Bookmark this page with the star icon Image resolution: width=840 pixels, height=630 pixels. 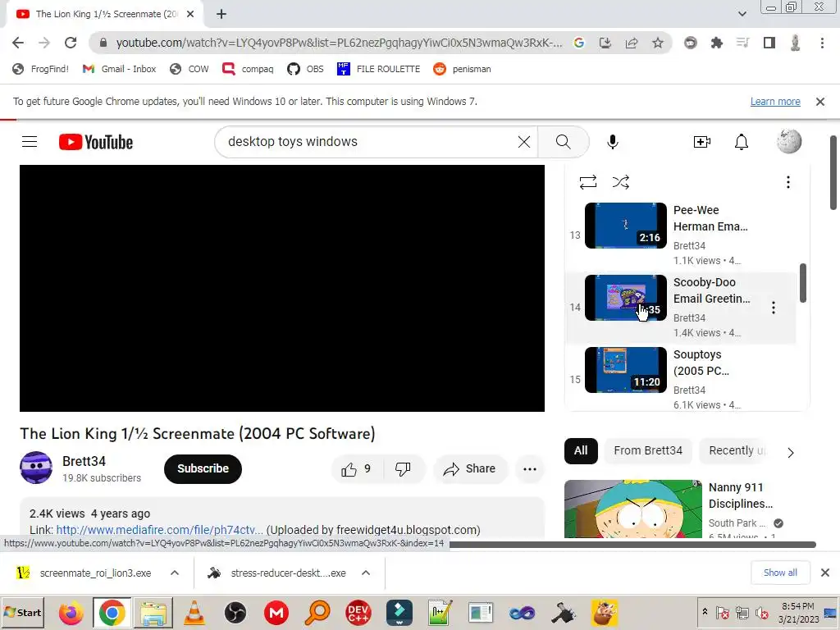[658, 43]
